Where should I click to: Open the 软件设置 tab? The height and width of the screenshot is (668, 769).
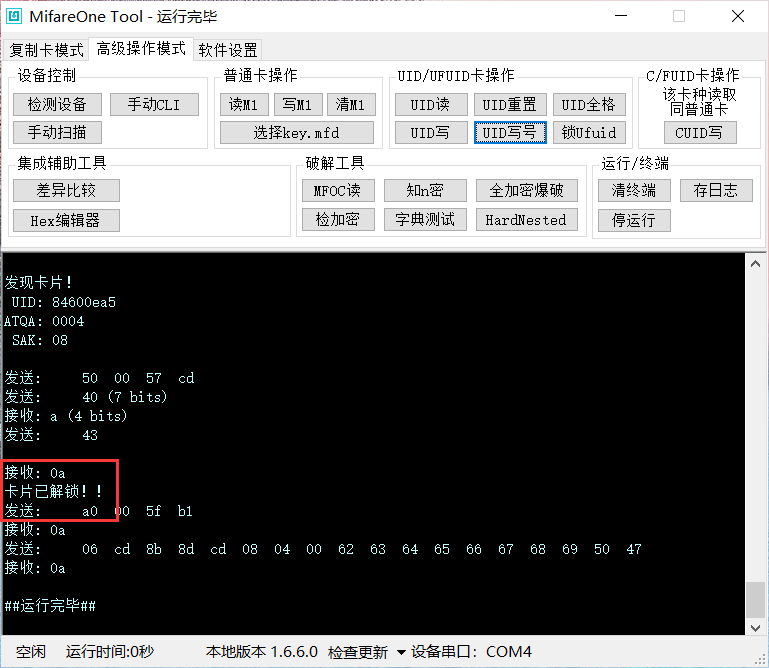(x=228, y=50)
